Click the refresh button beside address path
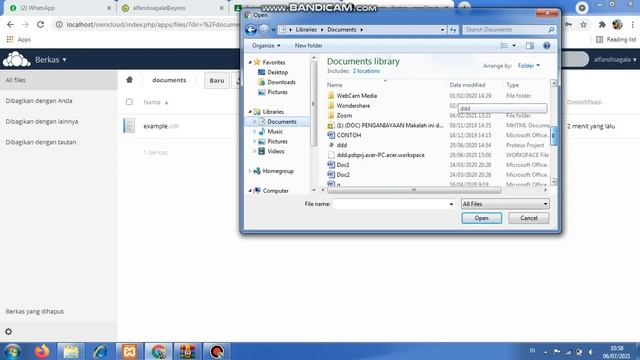Viewport: 640px width, 360px height. tap(453, 30)
